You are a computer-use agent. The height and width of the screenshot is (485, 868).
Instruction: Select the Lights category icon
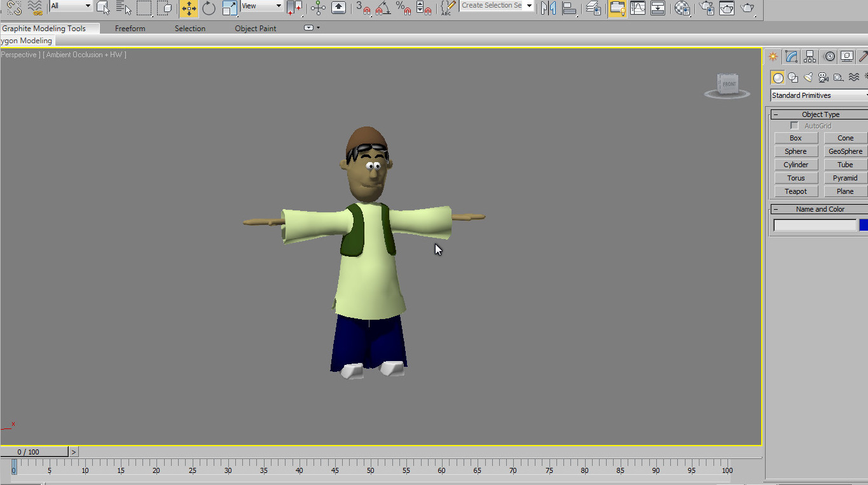808,78
